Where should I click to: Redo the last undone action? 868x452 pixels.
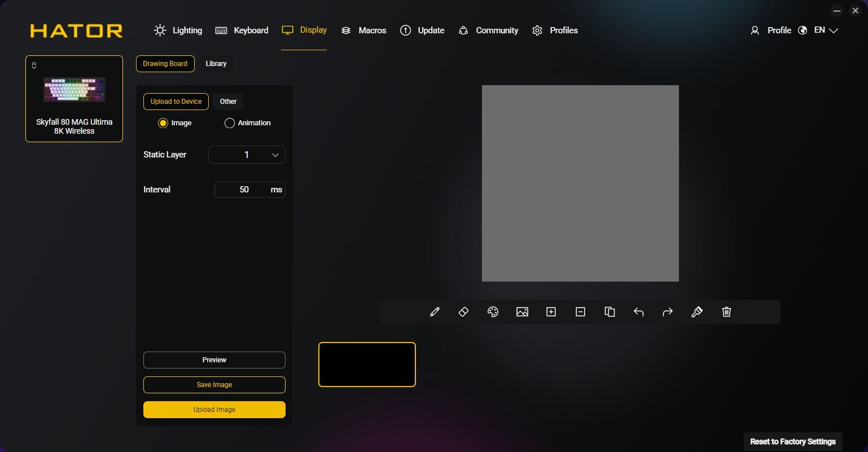(x=668, y=312)
